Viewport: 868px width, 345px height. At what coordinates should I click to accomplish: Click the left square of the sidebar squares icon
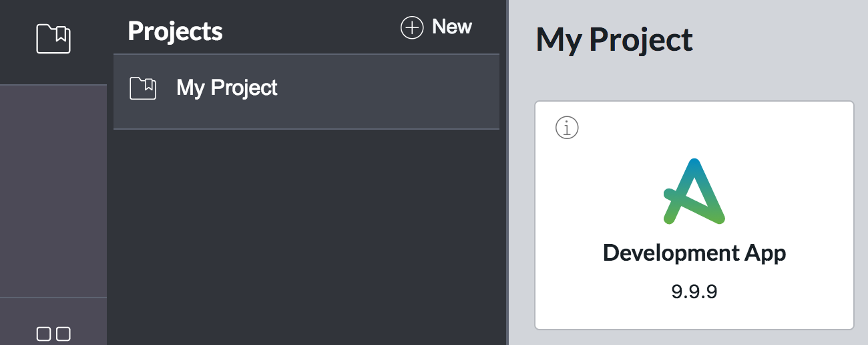44,334
